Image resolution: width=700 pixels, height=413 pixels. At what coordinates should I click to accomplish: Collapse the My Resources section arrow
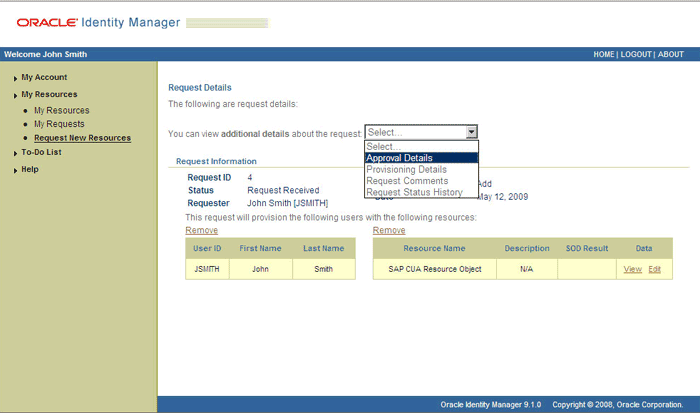coord(16,96)
